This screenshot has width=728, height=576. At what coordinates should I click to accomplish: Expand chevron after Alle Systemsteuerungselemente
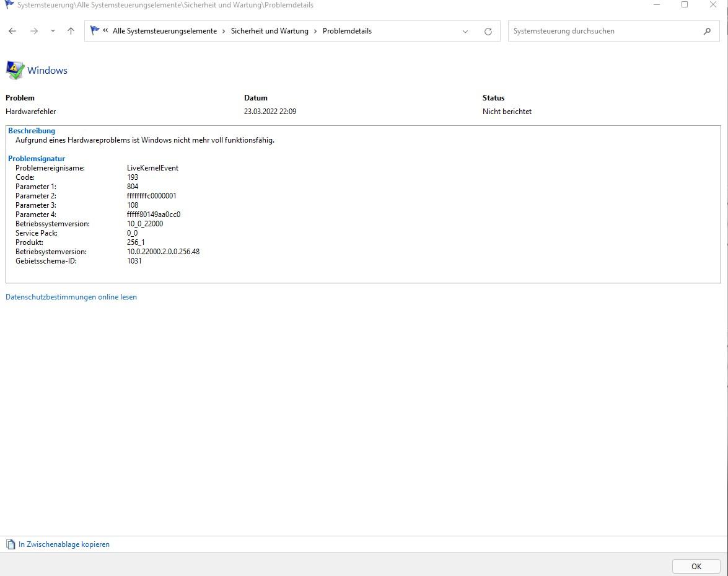[224, 31]
